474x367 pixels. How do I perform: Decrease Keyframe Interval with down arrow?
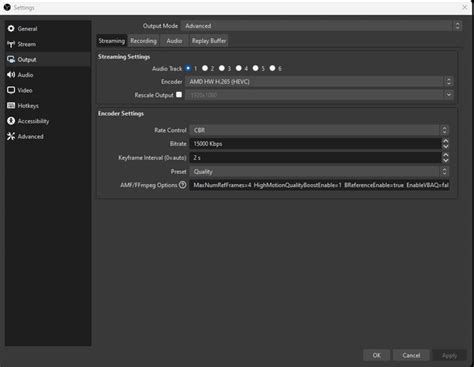click(446, 160)
